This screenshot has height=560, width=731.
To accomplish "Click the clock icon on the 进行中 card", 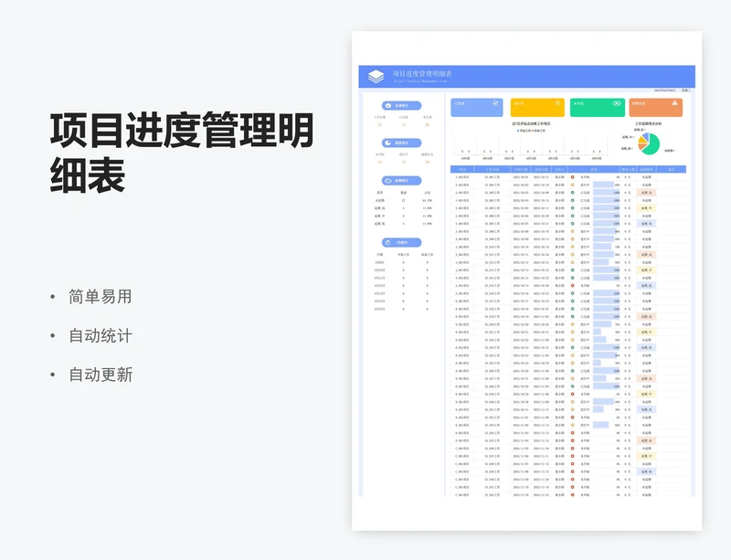I will click(556, 103).
